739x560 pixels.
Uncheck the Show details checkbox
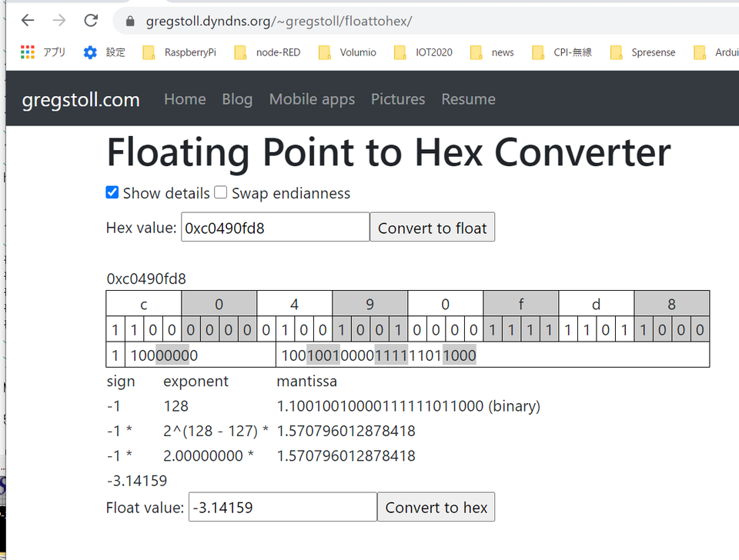point(112,192)
